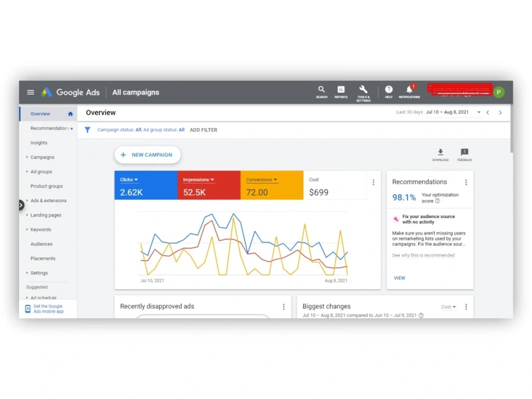Screen dimensions: 532x399
Task: Open the Download icon above the chart
Action: [x=440, y=153]
